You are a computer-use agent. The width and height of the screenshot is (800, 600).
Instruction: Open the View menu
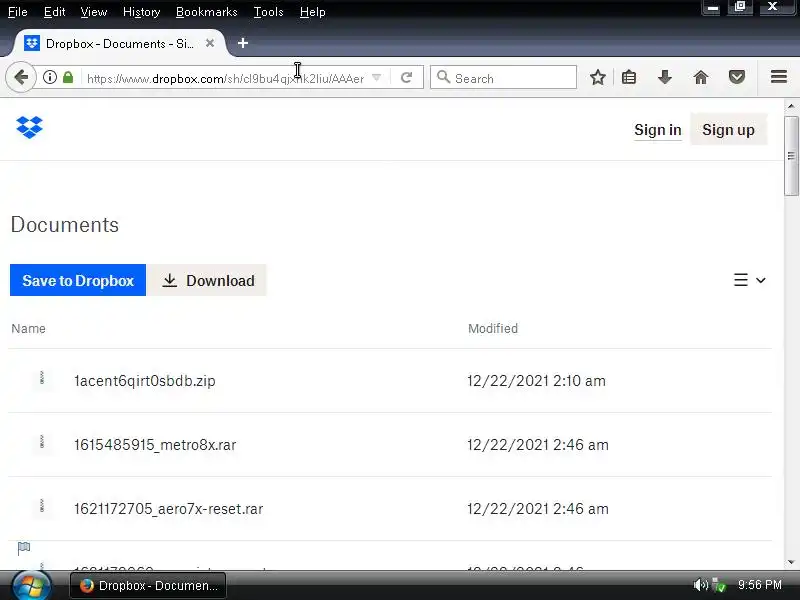[x=94, y=12]
